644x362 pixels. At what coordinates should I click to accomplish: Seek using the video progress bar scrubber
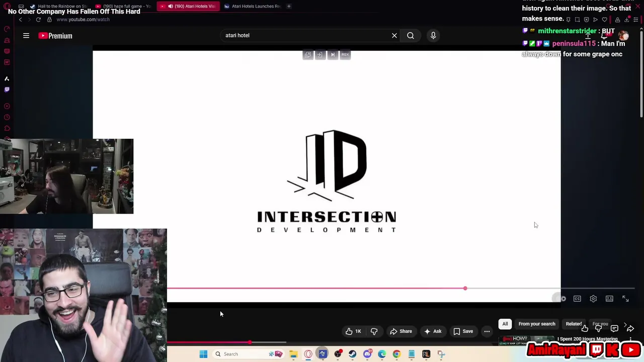[465, 289]
